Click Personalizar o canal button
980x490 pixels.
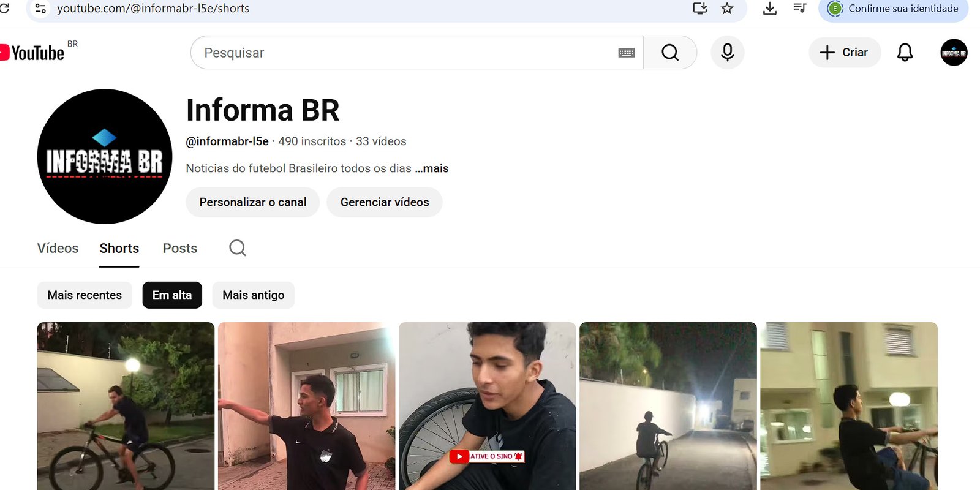point(253,202)
